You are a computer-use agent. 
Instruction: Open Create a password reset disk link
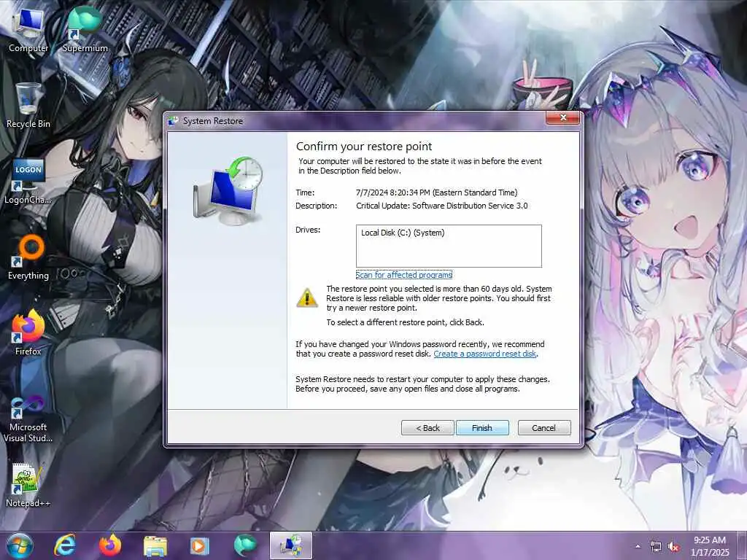tap(485, 354)
